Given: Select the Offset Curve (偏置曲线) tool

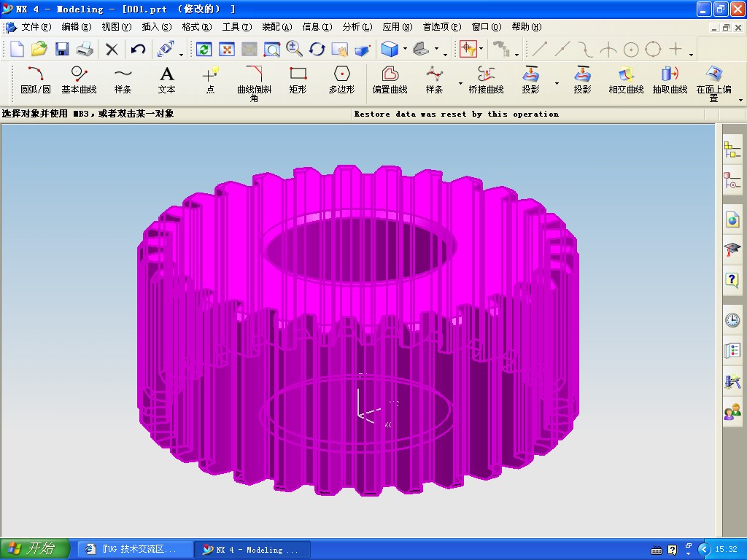Looking at the screenshot, I should click(390, 80).
